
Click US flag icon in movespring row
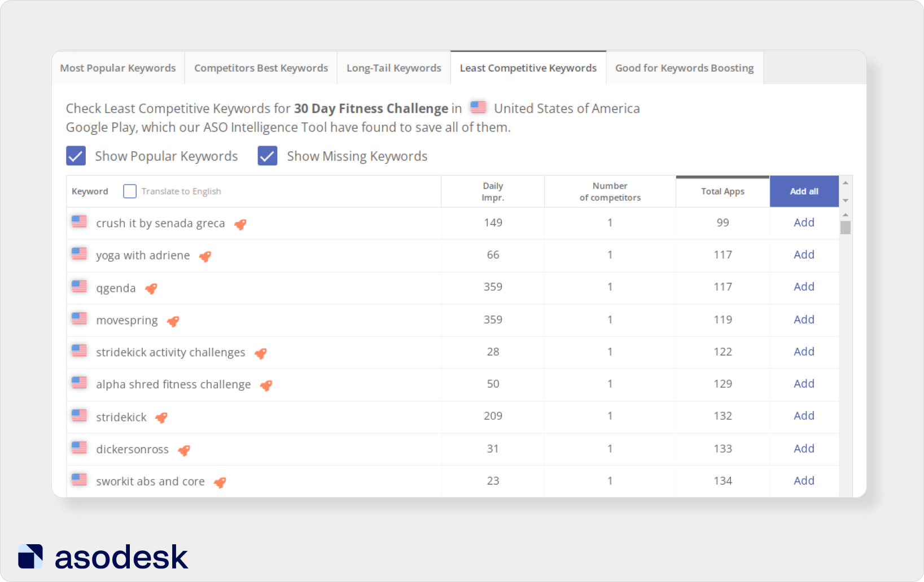(79, 318)
